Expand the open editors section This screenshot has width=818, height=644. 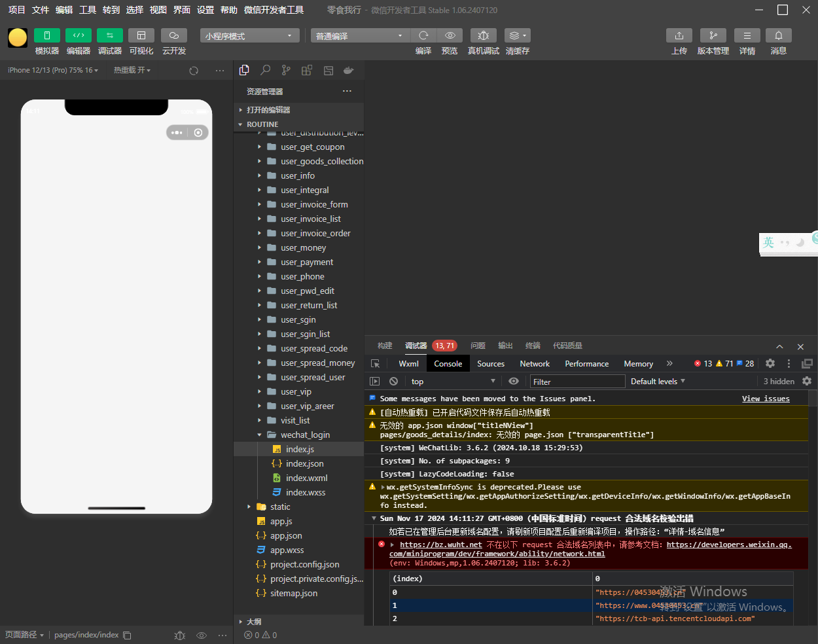(298, 110)
